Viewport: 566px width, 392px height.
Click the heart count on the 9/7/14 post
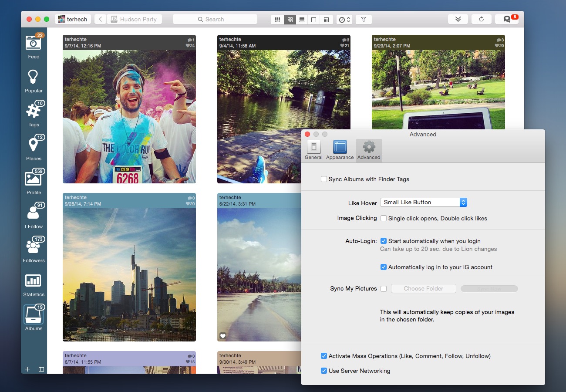coord(190,46)
